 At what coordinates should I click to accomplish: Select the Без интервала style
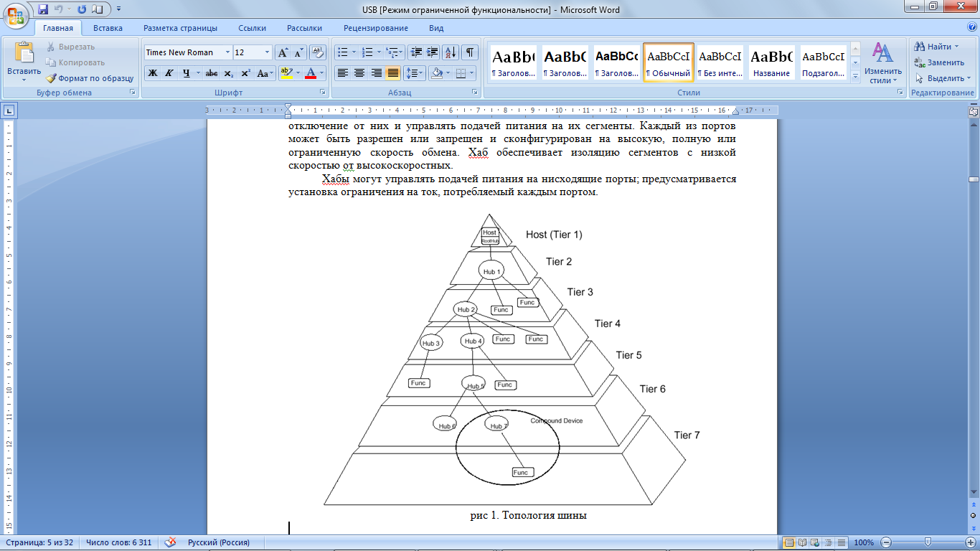[720, 62]
